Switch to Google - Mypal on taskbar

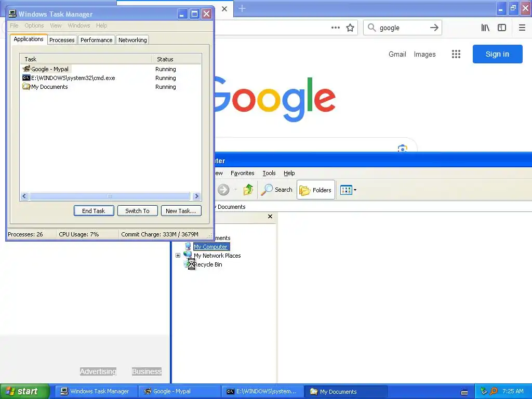(180, 391)
